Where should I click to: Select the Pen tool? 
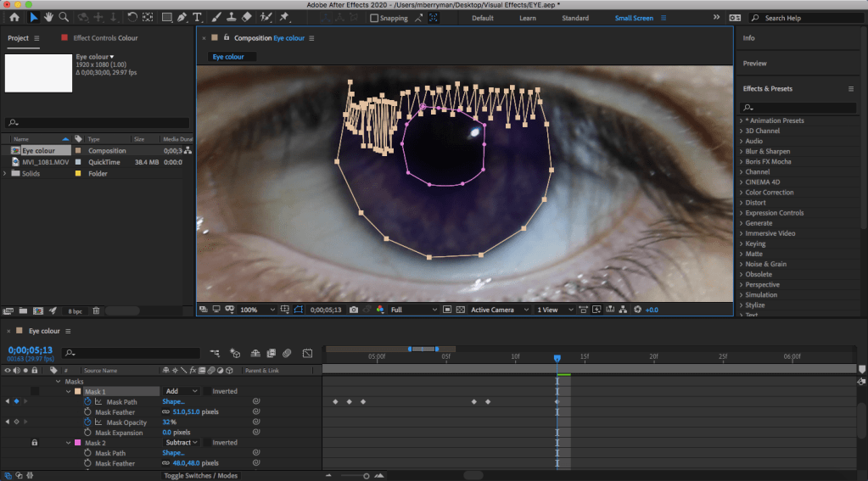(x=183, y=17)
